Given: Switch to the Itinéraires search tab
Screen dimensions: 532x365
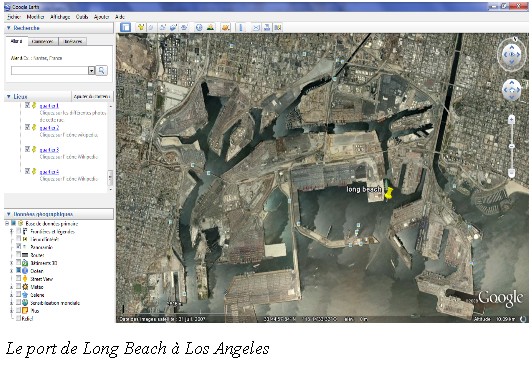Looking at the screenshot, I should coord(73,41).
